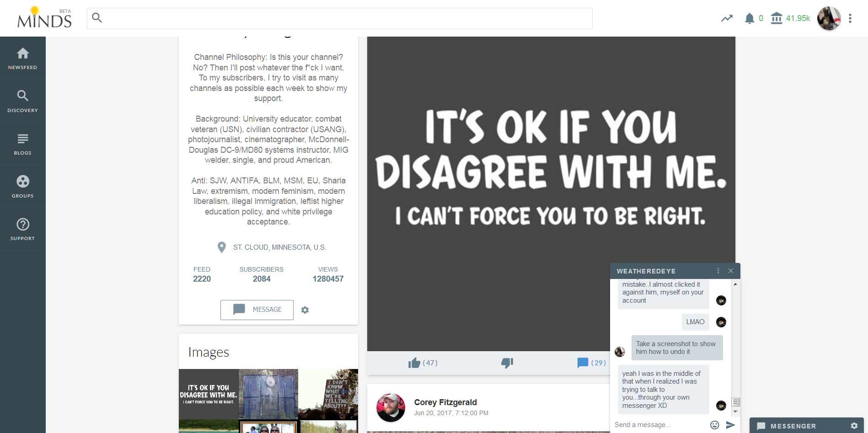Close the WeatheredEye chat window
Screen dimensions: 868x433
pos(731,271)
